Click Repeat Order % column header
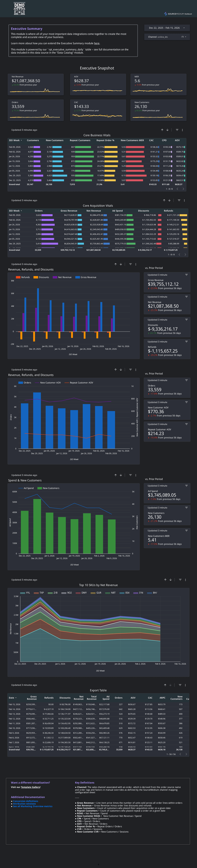Viewport: 197px width, 868px height. click(105, 140)
